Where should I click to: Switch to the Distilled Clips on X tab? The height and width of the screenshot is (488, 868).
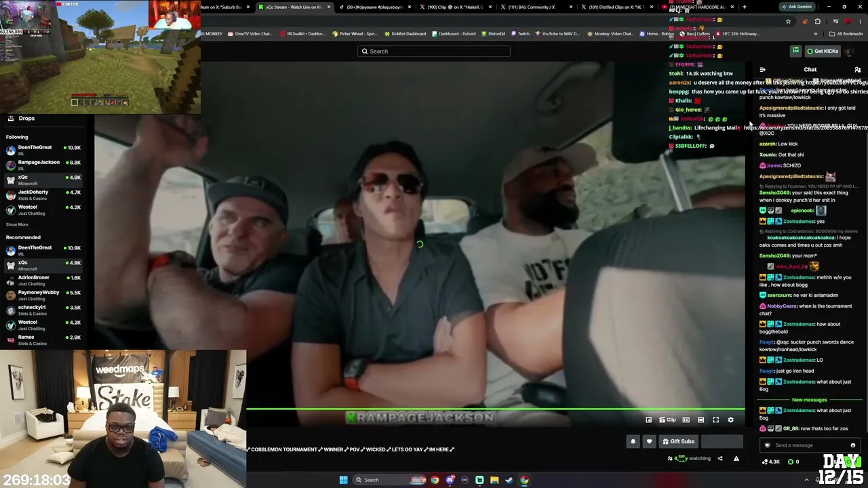[x=616, y=7]
